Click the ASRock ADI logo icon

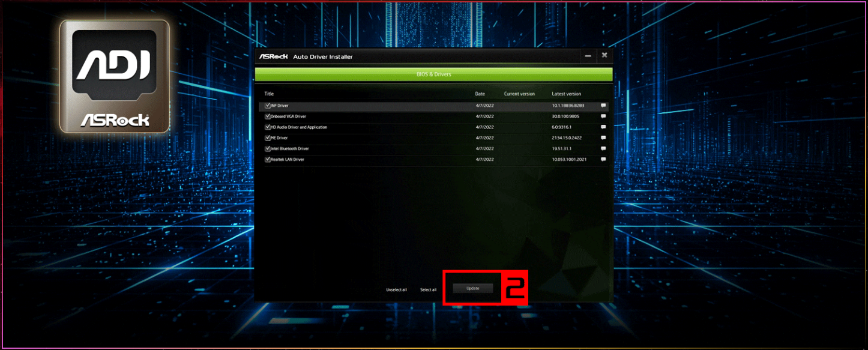[115, 76]
